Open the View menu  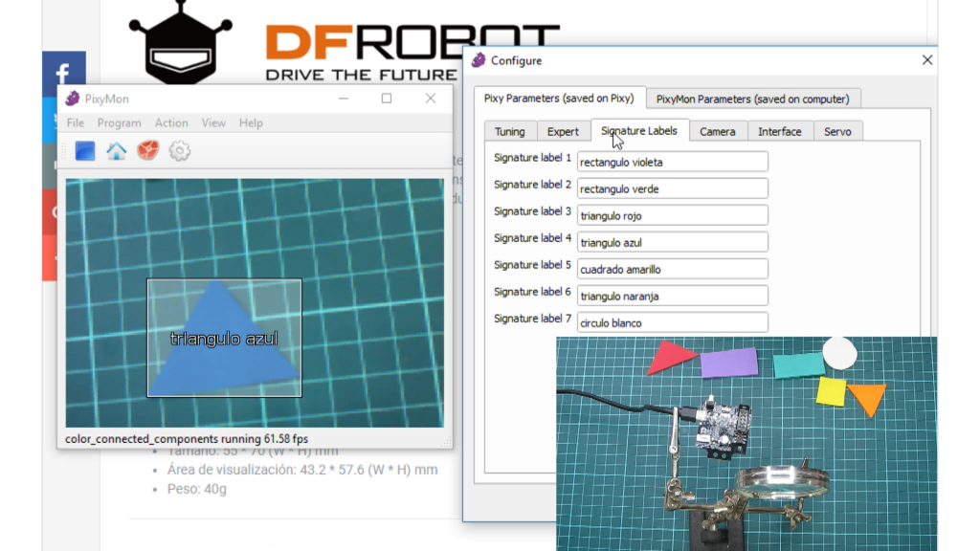pos(213,123)
